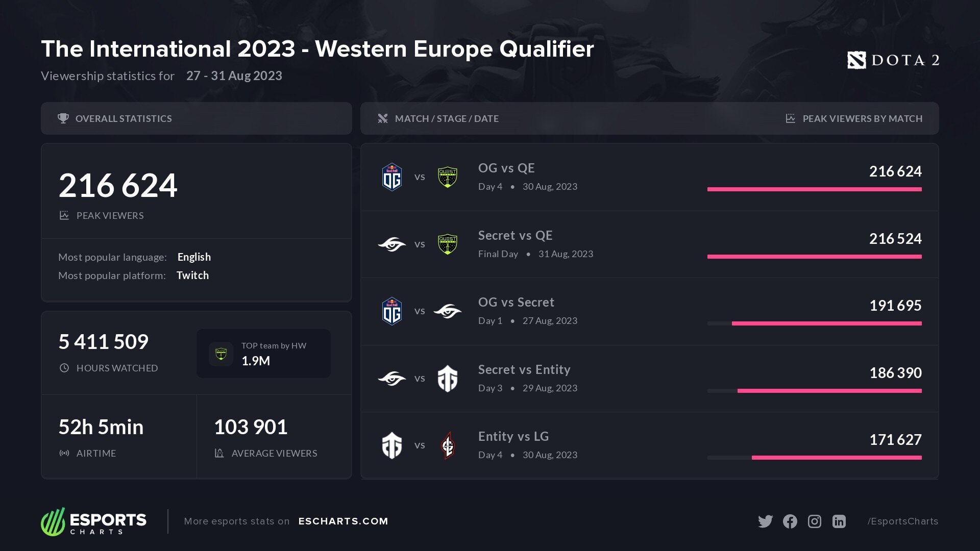Click the /EsportsCharts handle text

[902, 521]
